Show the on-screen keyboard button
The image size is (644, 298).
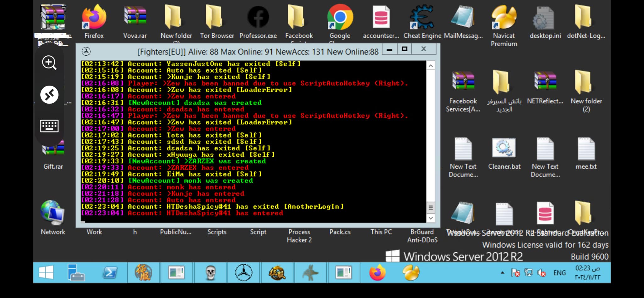click(x=49, y=126)
